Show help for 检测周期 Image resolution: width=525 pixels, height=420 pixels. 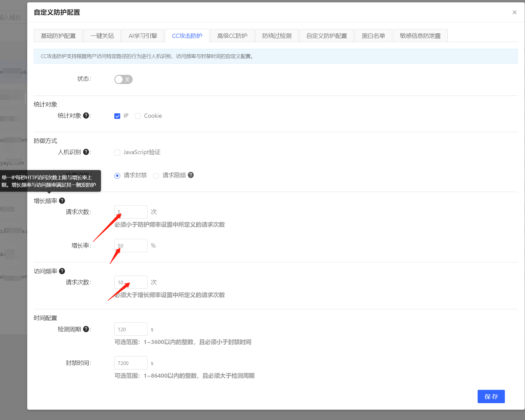coord(86,329)
